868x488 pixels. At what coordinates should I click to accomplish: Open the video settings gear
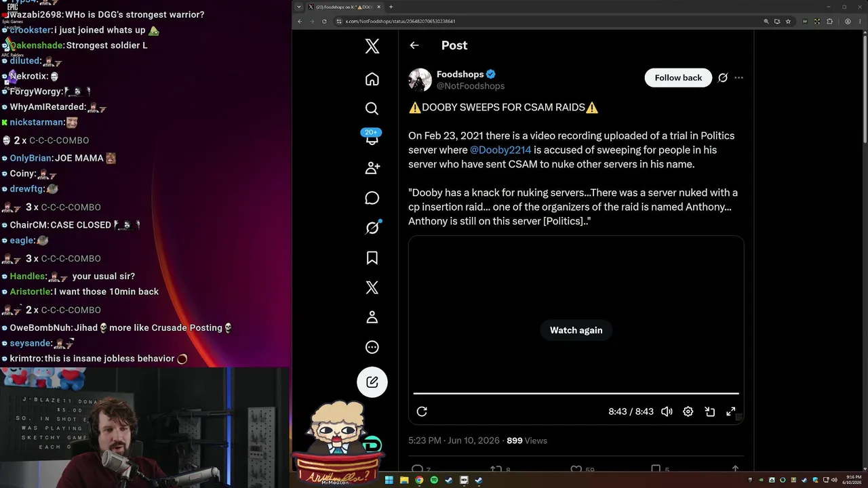coord(688,411)
